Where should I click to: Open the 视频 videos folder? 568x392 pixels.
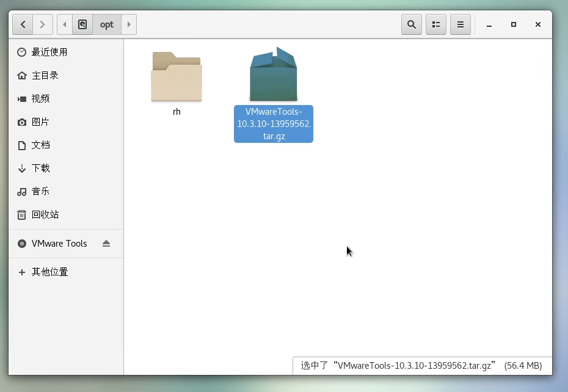(x=66, y=98)
